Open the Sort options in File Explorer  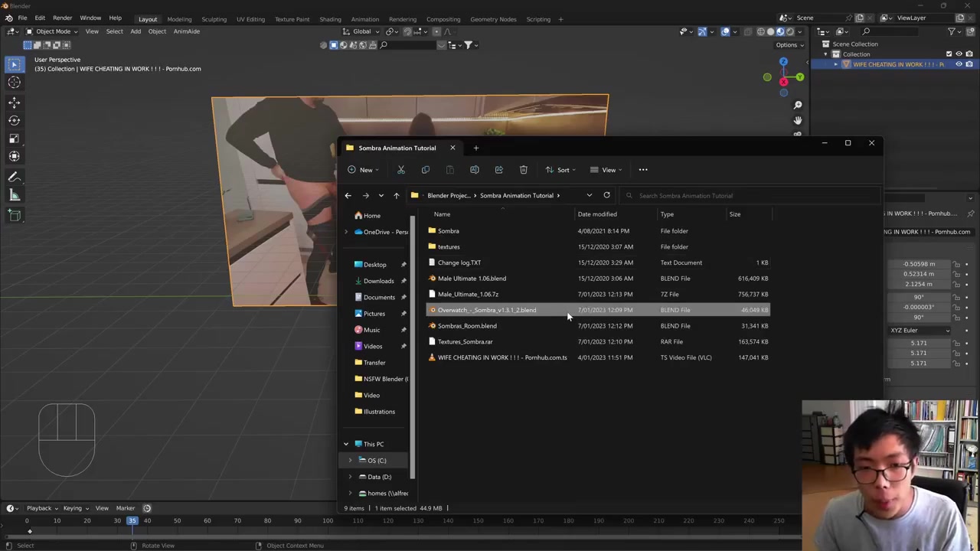pyautogui.click(x=559, y=170)
